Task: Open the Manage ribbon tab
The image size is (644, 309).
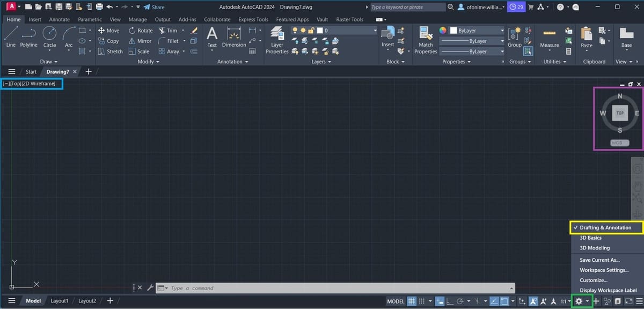Action: [x=137, y=19]
